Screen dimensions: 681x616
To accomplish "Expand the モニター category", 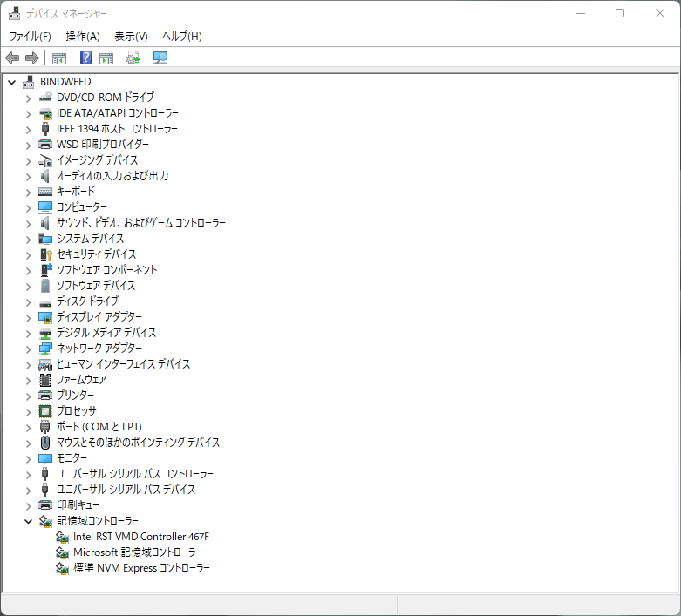I will click(29, 458).
